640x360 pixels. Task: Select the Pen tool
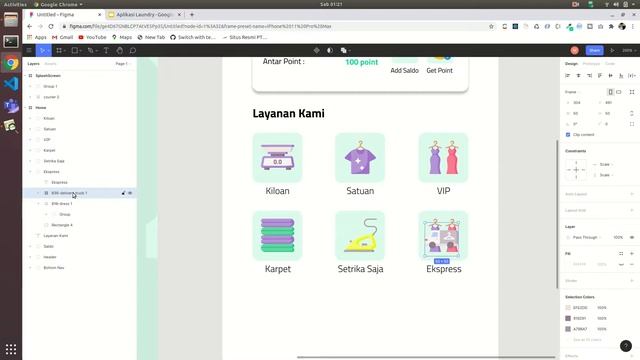click(91, 51)
